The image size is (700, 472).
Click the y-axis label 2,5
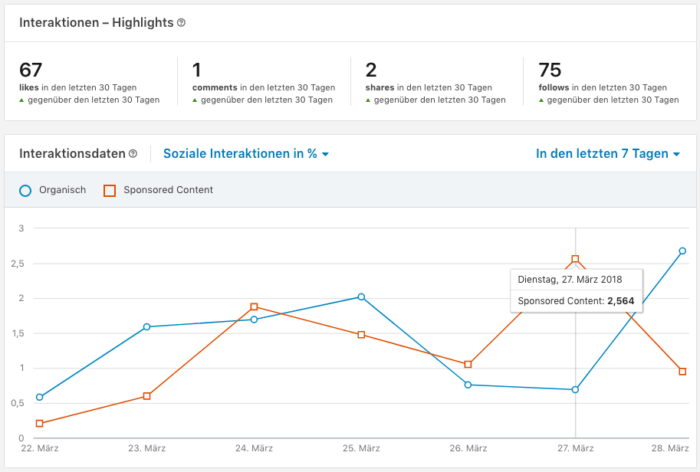[18, 264]
